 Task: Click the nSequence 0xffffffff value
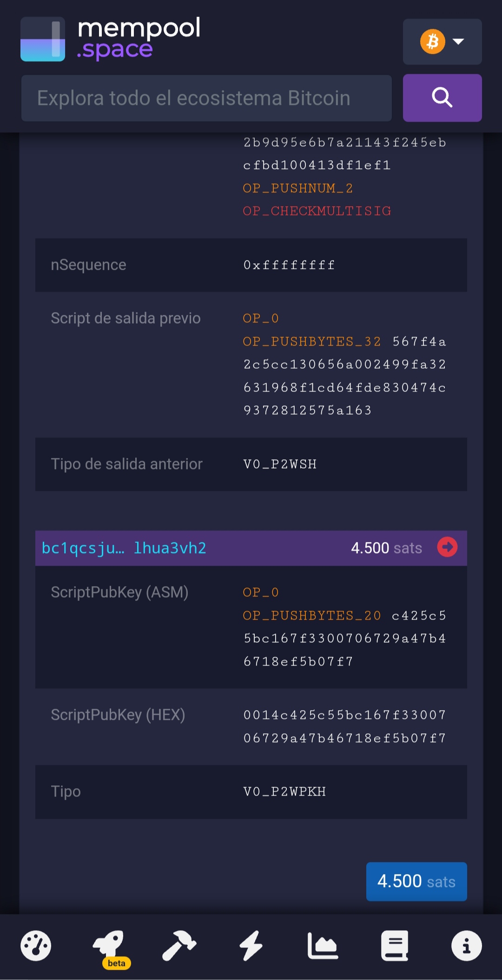(x=289, y=265)
